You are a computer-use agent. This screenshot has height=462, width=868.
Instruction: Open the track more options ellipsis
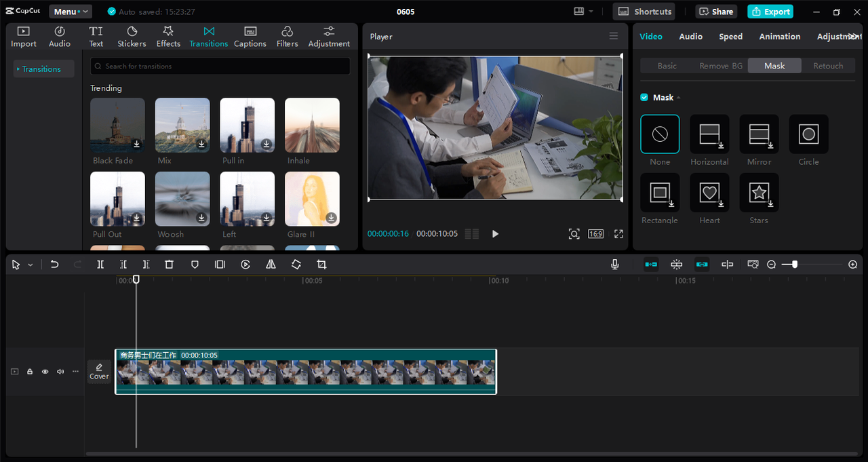(75, 371)
